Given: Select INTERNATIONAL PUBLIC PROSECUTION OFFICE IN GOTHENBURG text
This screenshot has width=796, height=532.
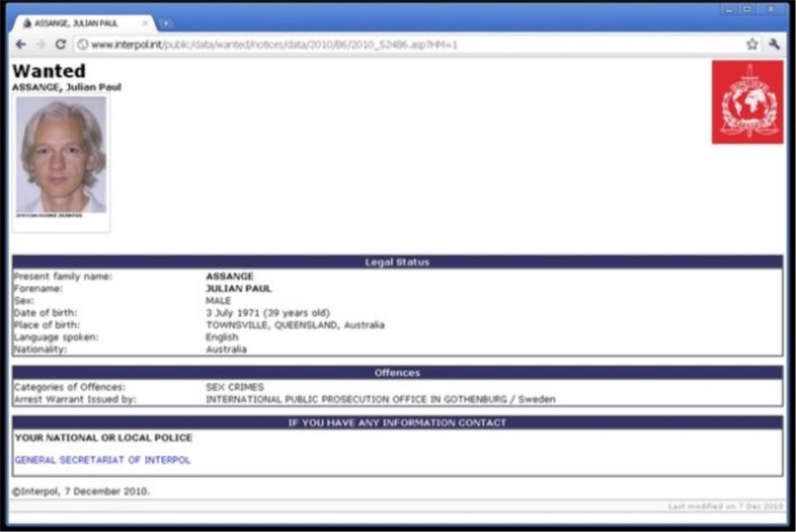Looking at the screenshot, I should coord(356,400).
